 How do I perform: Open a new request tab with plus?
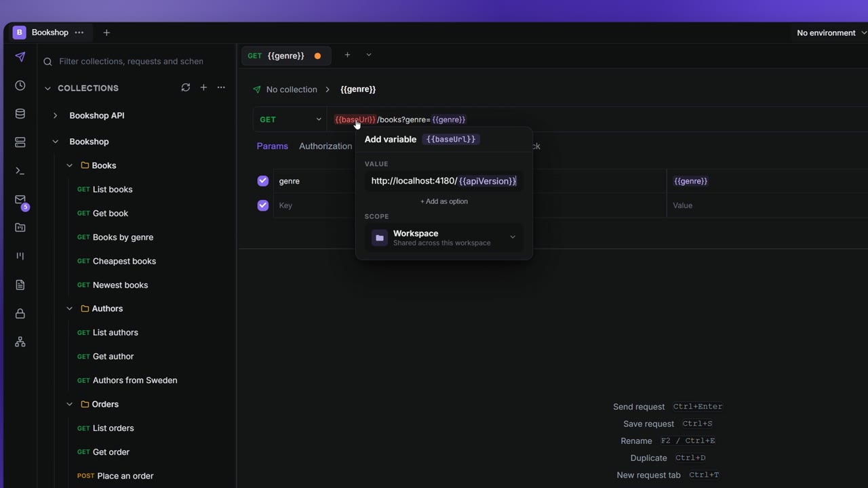click(x=347, y=55)
